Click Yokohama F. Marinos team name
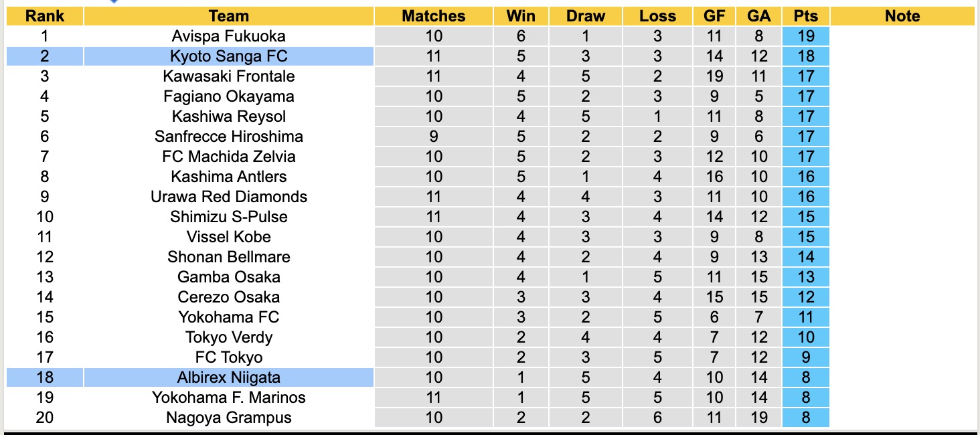 point(228,398)
